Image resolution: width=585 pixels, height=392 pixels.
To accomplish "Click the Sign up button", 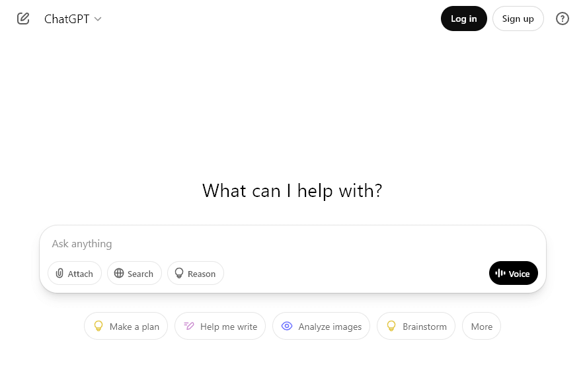I will 518,19.
